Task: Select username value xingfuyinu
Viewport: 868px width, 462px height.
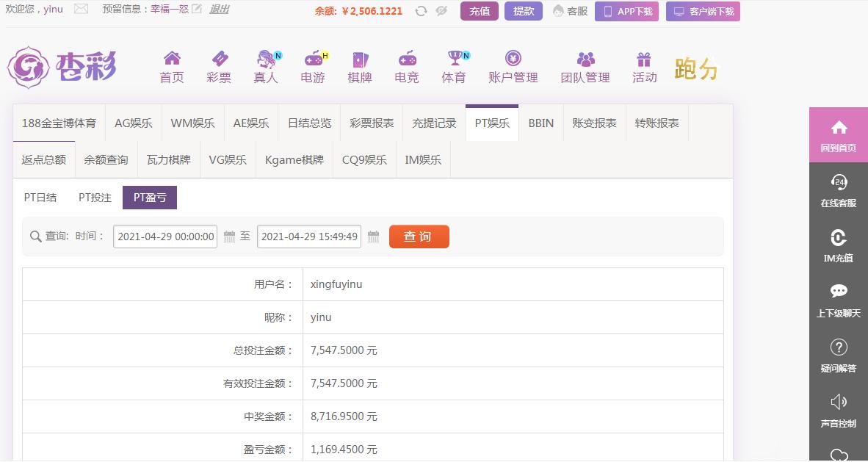Action: 336,284
